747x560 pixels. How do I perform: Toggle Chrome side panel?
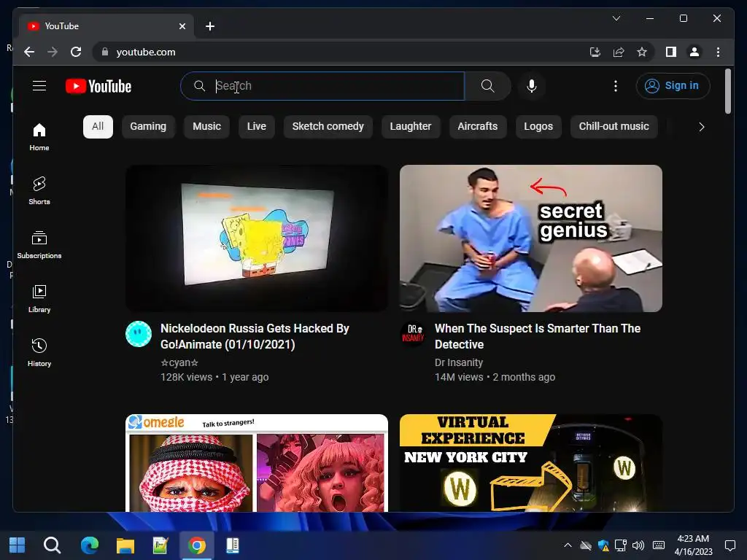tap(671, 52)
